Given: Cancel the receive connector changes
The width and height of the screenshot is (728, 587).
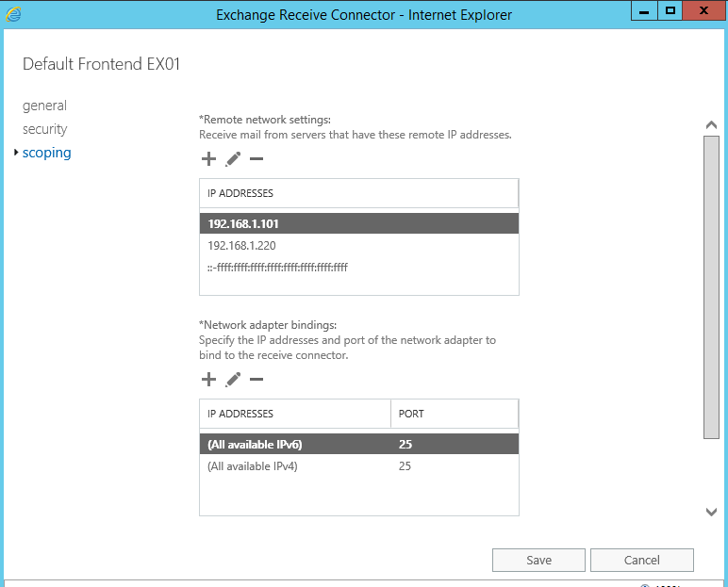Looking at the screenshot, I should [x=641, y=560].
